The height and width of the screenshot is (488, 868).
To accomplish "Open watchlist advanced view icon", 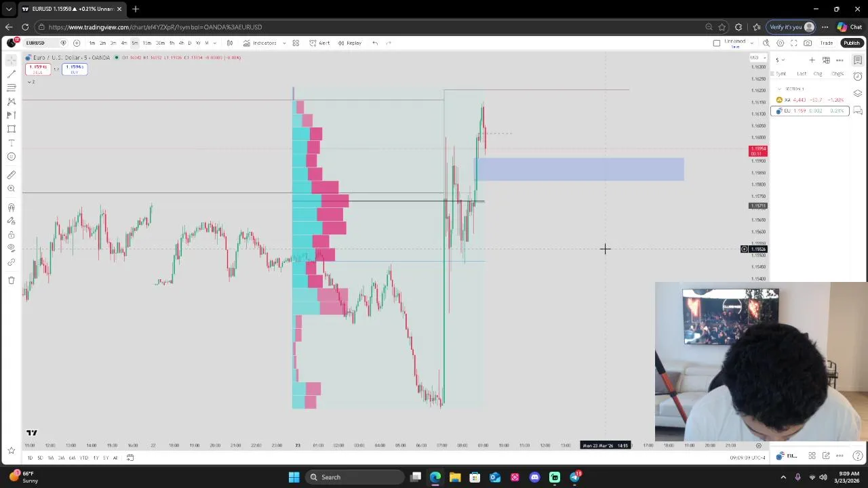I will (826, 60).
